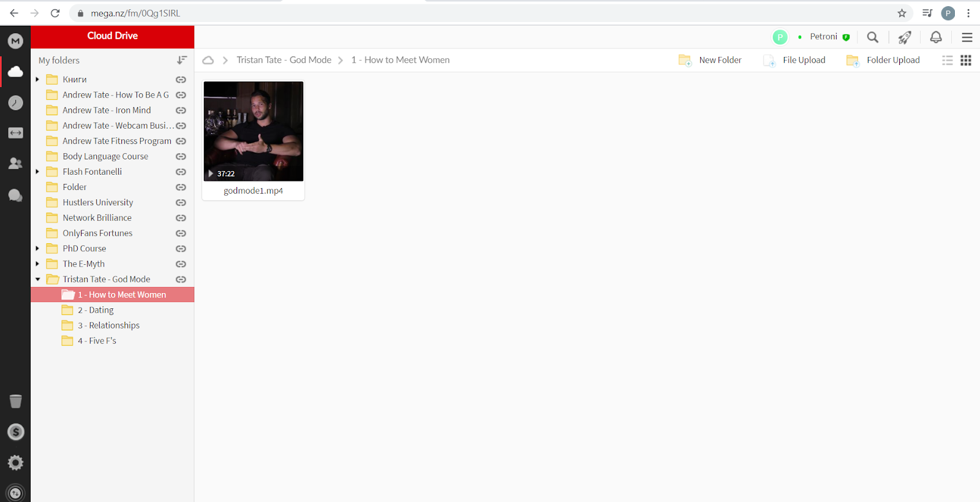Click the My folders heading
The height and width of the screenshot is (502, 980).
click(x=59, y=60)
